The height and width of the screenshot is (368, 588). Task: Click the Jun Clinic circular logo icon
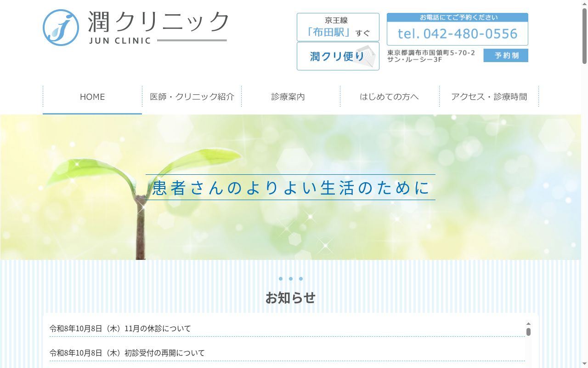[x=61, y=28]
